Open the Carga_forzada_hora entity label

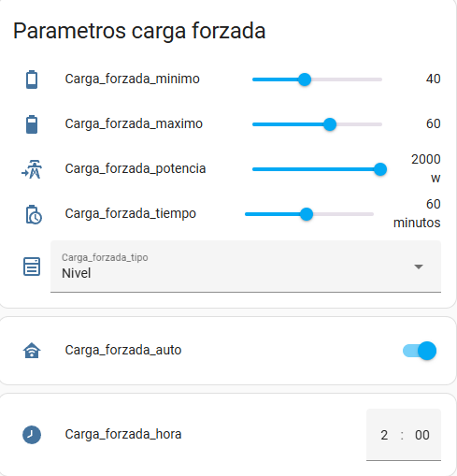point(123,435)
